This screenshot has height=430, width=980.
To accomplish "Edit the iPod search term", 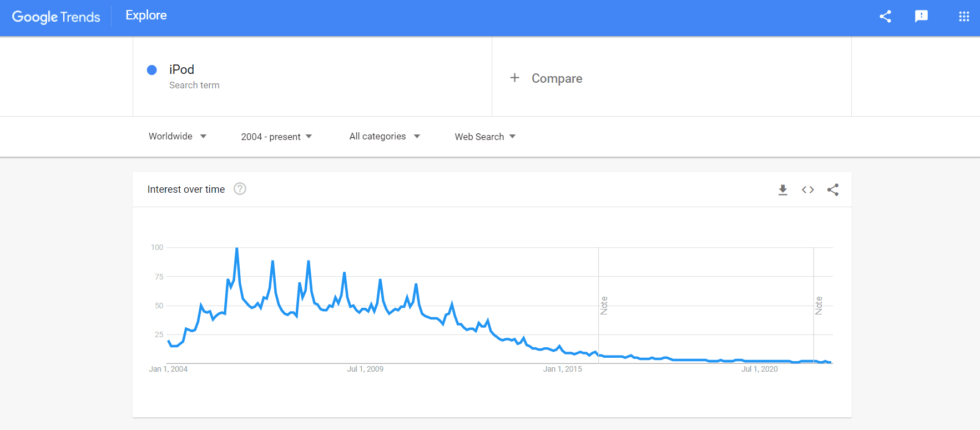I will click(x=181, y=69).
